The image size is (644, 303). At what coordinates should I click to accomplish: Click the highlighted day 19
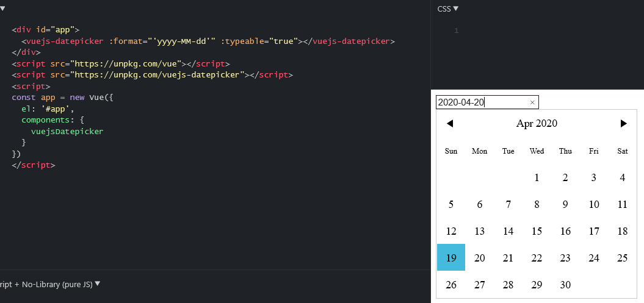click(x=451, y=257)
